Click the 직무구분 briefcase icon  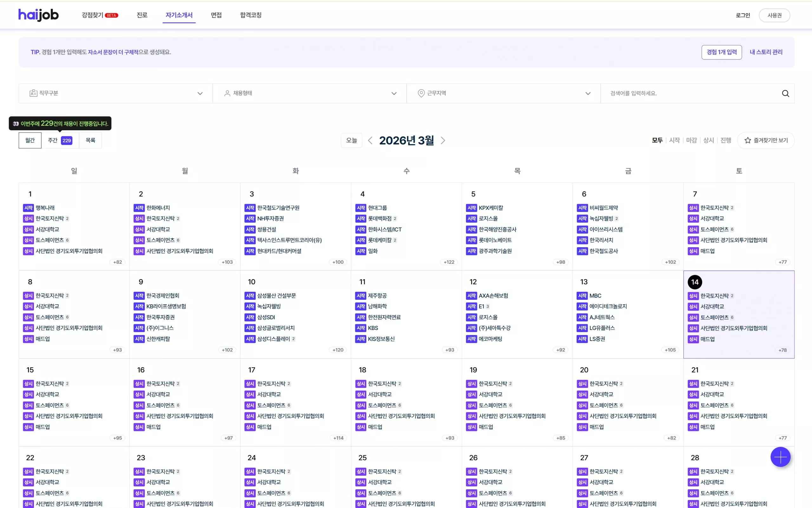(33, 93)
